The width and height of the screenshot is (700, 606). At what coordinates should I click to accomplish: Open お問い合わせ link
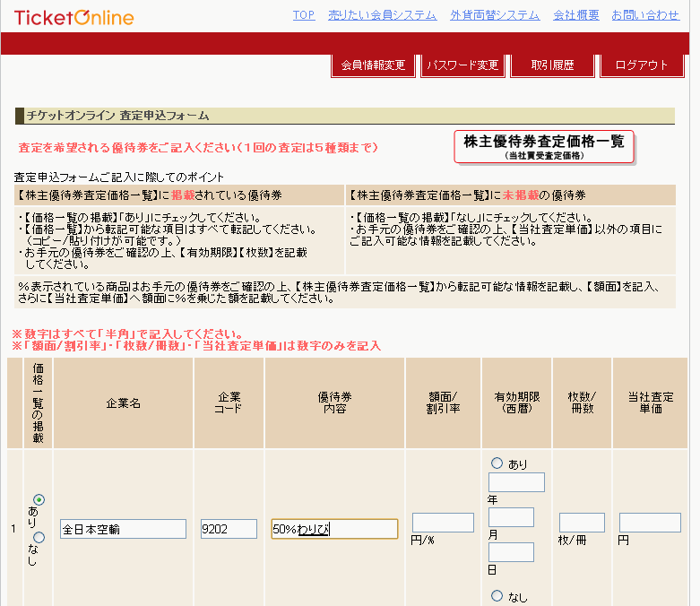click(645, 15)
